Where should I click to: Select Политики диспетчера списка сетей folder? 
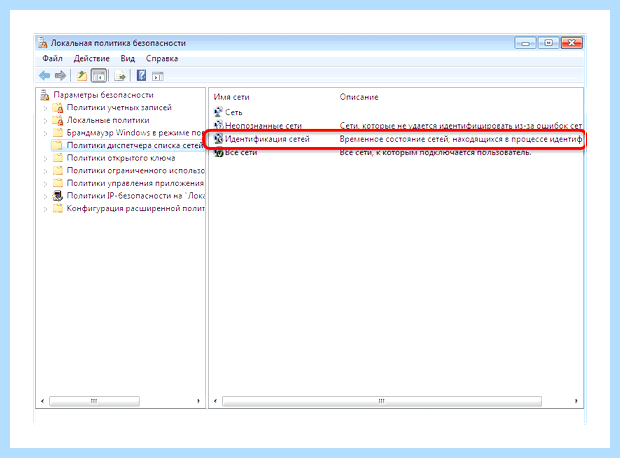click(134, 145)
